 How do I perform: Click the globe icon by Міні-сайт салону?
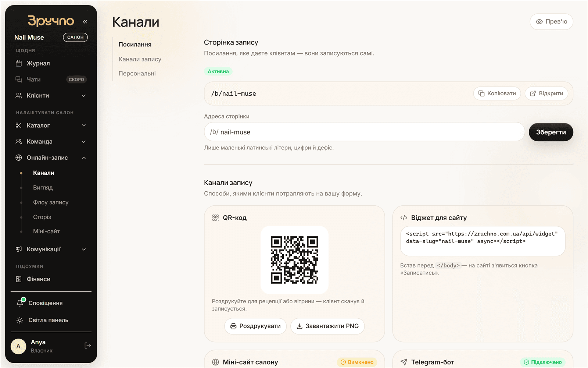[x=216, y=362]
